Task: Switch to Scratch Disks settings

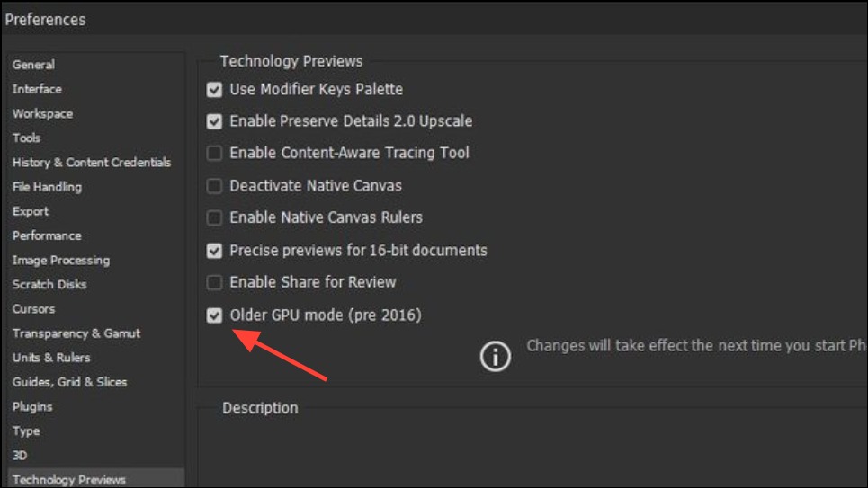Action: [49, 284]
